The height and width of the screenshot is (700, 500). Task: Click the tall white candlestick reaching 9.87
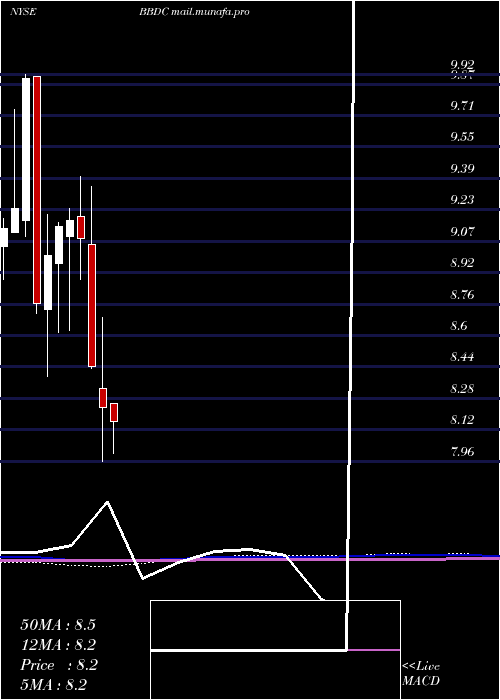pos(26,149)
